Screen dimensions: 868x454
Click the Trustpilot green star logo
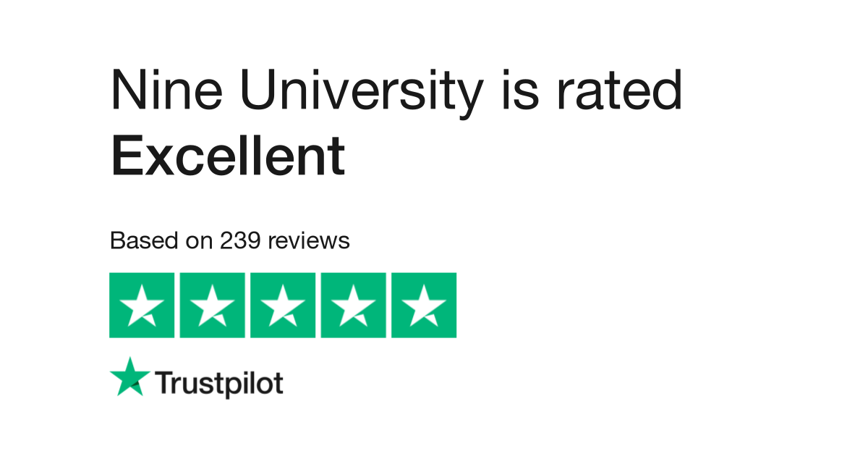[130, 377]
